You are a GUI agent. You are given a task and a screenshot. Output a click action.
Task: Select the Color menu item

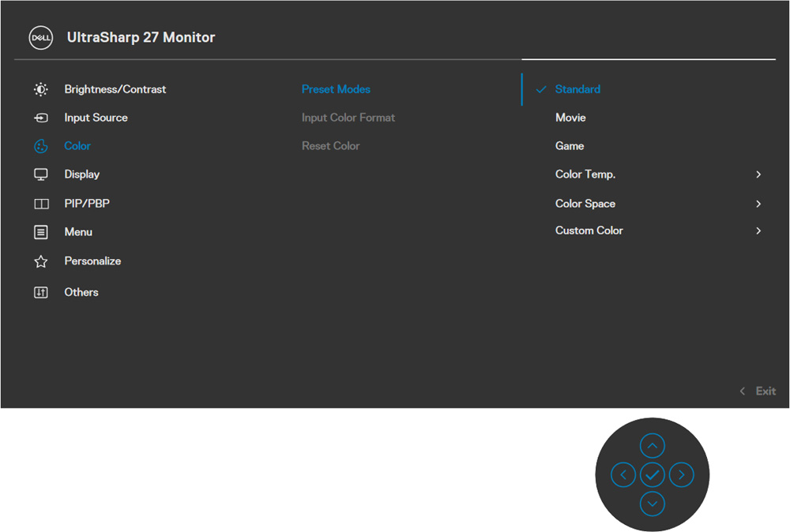(77, 146)
